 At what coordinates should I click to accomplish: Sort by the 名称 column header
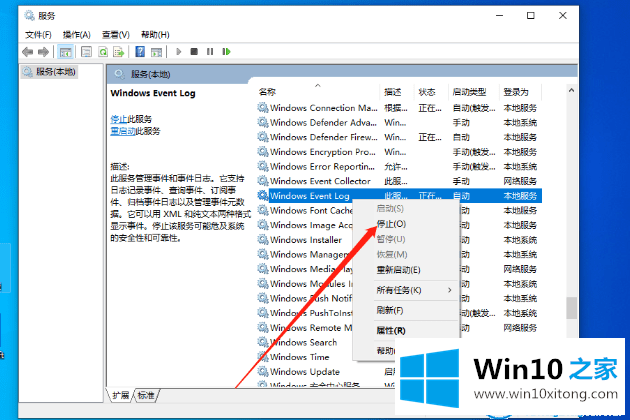pos(268,92)
